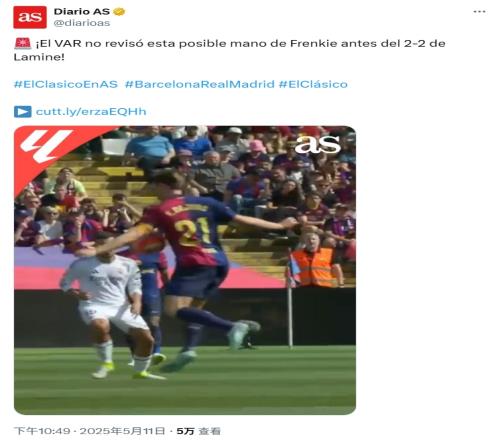
Task: Click the blue play icon beside the link
Action: coord(23,112)
